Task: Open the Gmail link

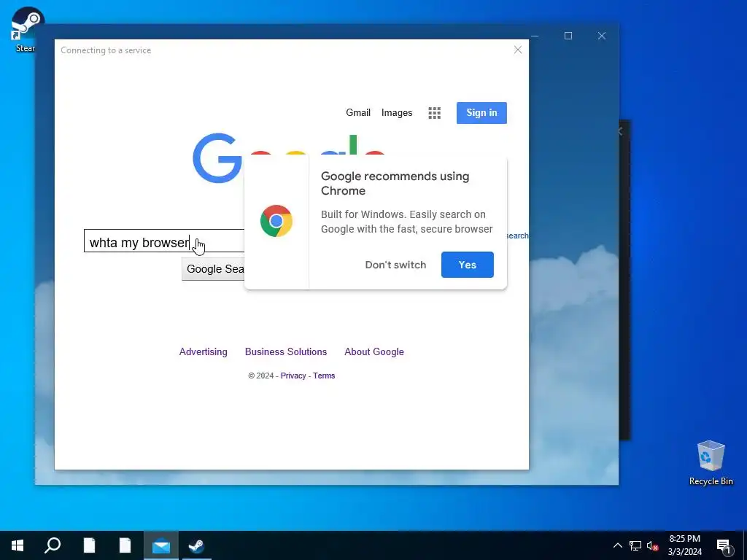Action: tap(358, 113)
